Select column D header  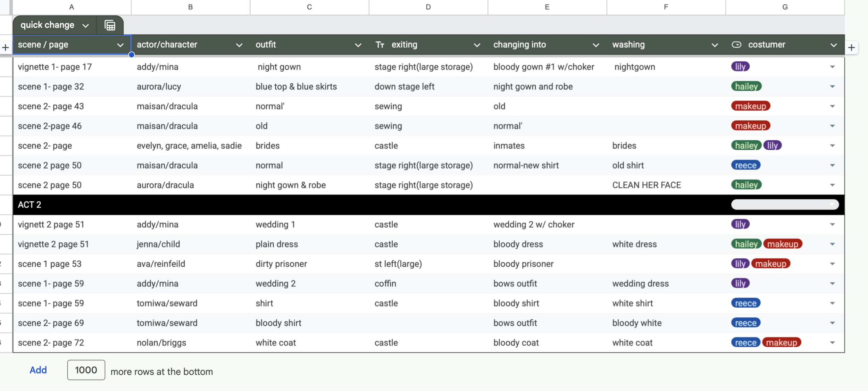coord(428,7)
